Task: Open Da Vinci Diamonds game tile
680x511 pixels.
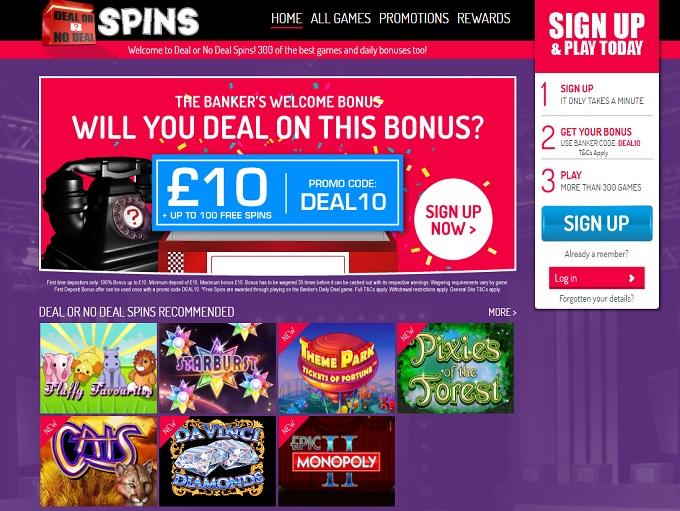Action: 217,461
